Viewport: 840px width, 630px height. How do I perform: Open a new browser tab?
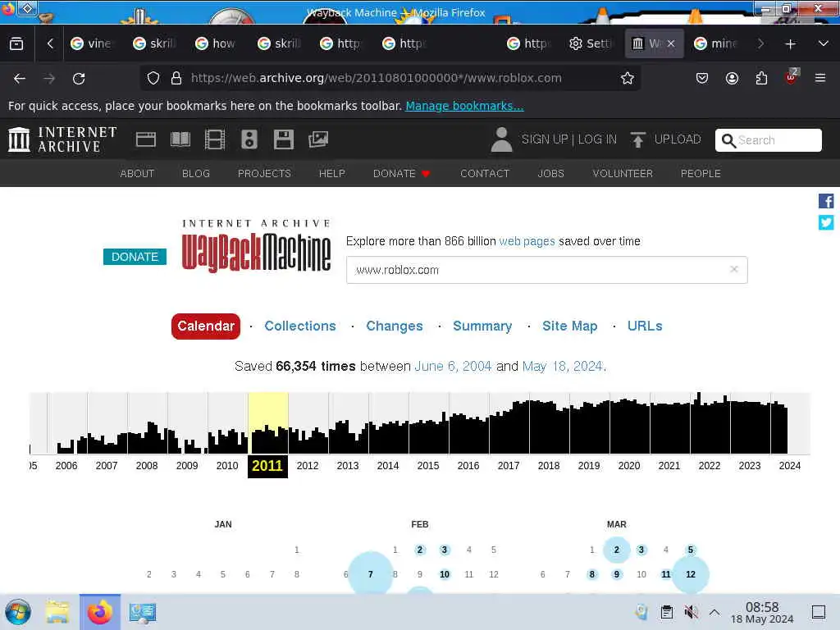click(x=790, y=44)
